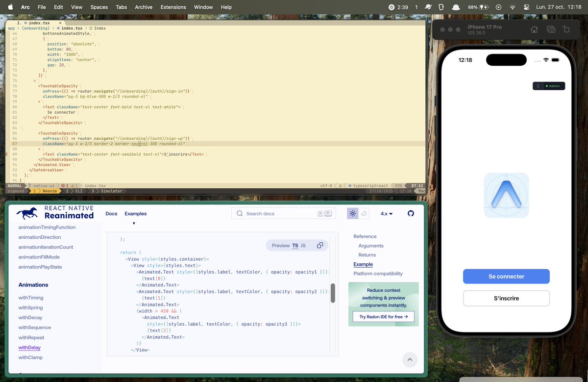Jump to Platform compatibility section

click(x=378, y=274)
